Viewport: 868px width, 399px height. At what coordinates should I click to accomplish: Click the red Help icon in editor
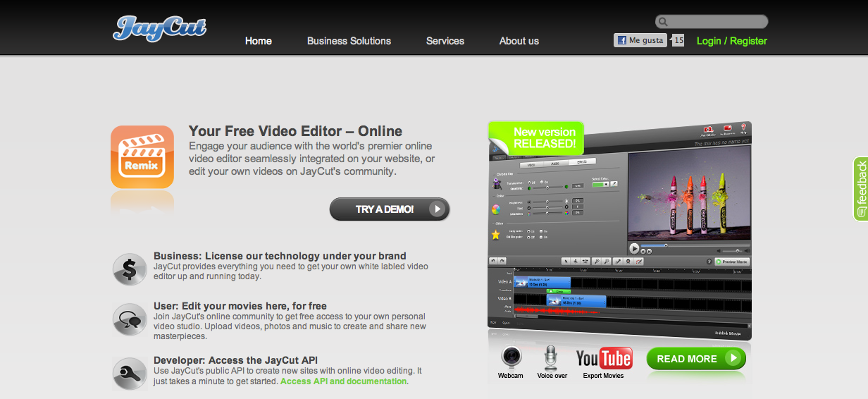743,127
